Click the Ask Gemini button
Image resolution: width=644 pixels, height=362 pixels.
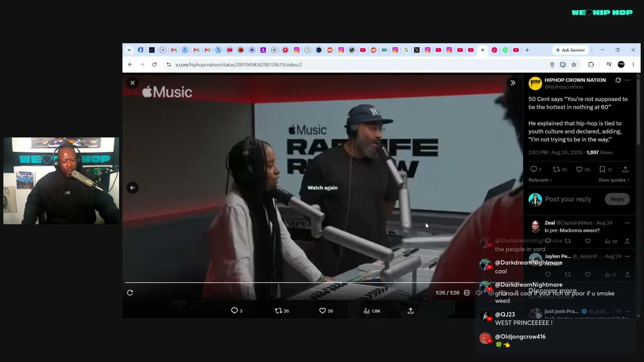click(x=570, y=50)
